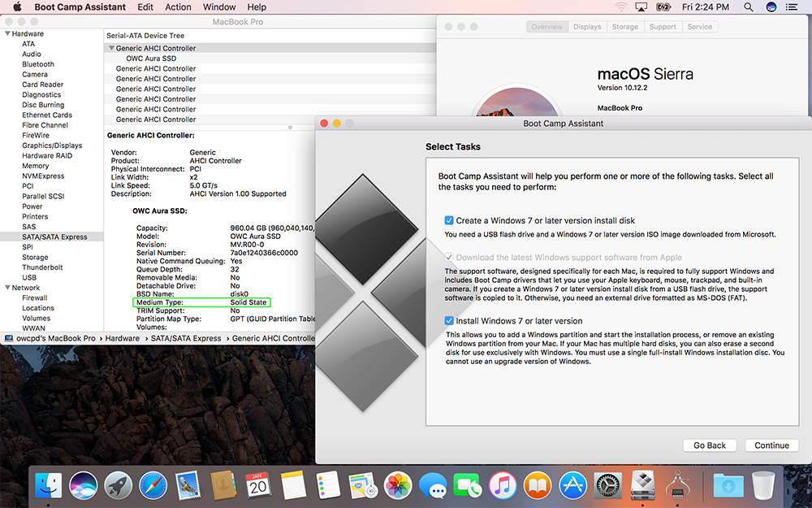The width and height of the screenshot is (812, 508).
Task: Open App Store icon in Dock
Action: pos(572,486)
